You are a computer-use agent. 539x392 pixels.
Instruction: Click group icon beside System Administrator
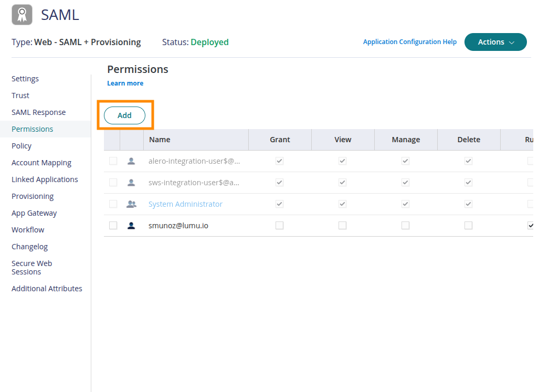click(131, 204)
